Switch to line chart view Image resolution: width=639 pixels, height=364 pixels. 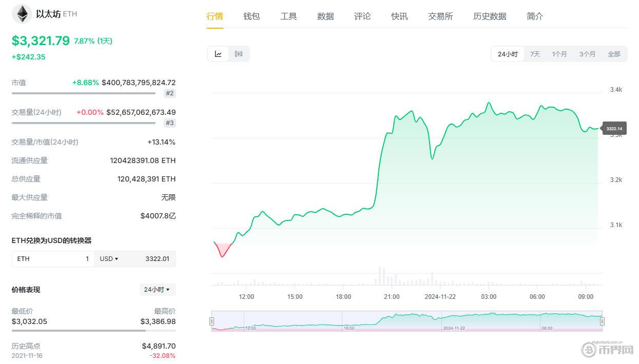click(218, 54)
